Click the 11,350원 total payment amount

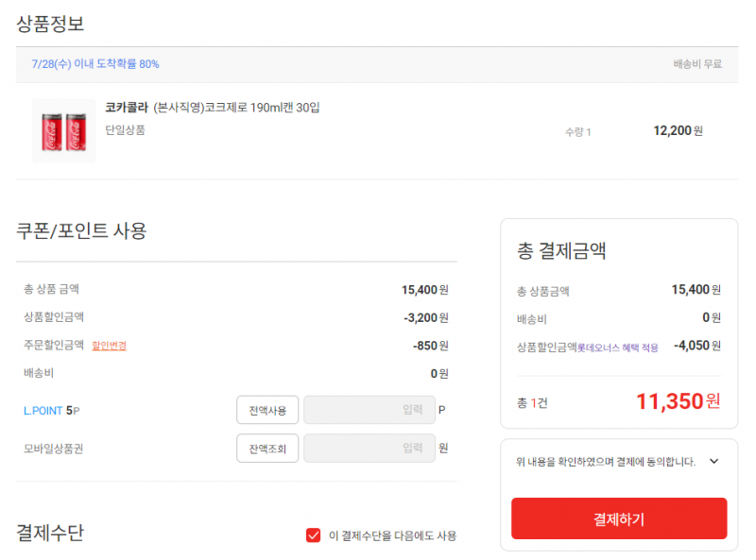679,401
